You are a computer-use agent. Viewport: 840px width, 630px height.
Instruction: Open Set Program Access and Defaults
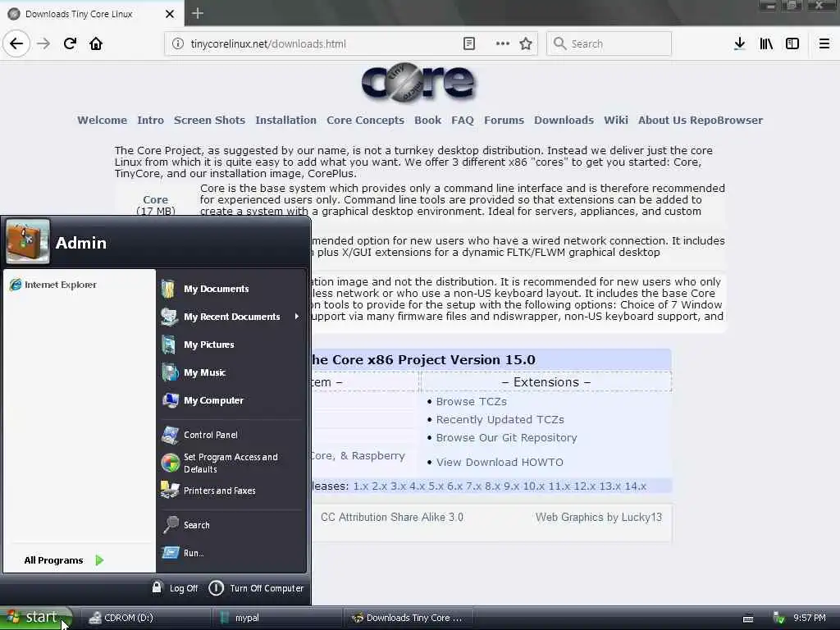(x=232, y=463)
